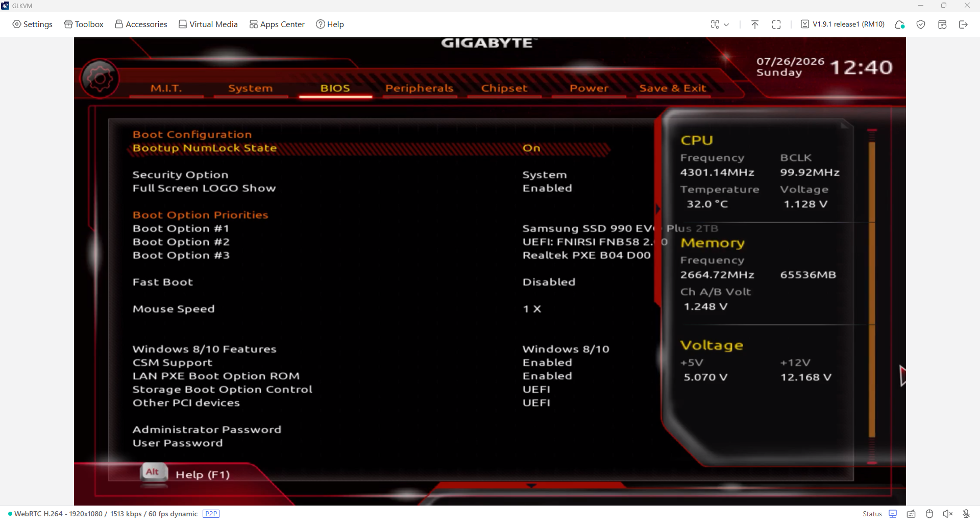980x527 pixels.
Task: Change the NumLock state value On
Action: [x=531, y=148]
